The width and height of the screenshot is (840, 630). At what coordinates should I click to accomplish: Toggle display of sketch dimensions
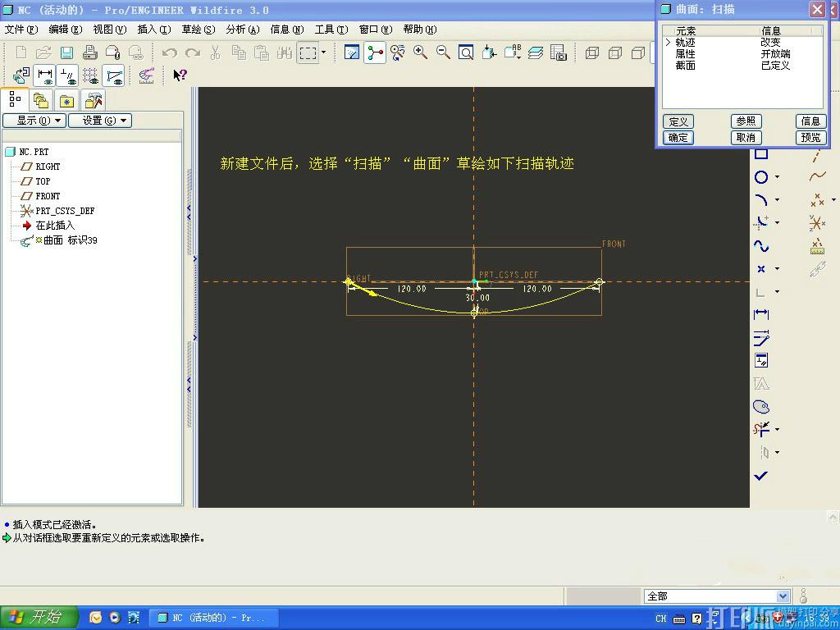coord(44,75)
